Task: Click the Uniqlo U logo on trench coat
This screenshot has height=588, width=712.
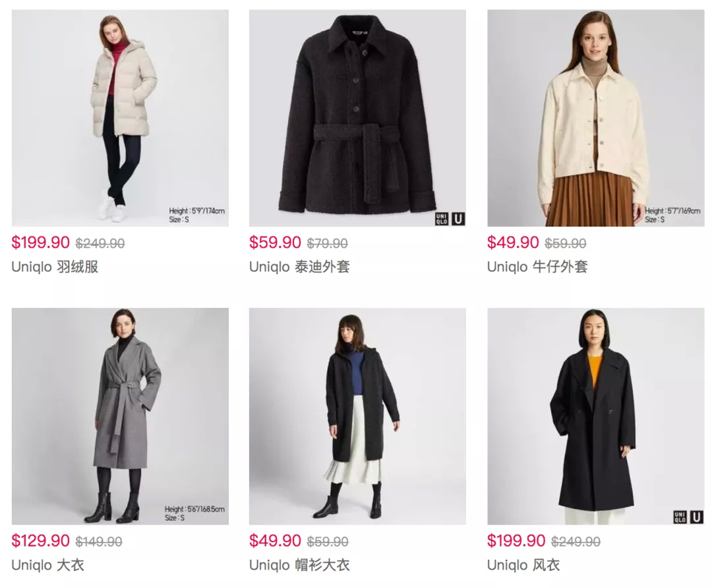Action: tap(696, 517)
